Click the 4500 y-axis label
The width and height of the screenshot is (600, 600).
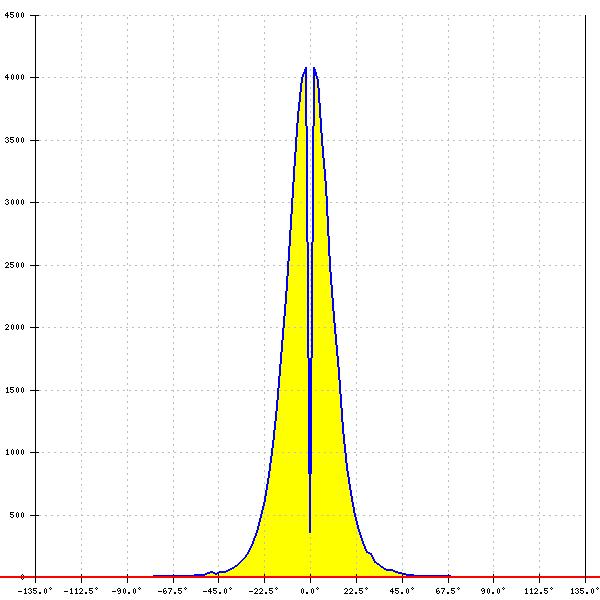pos(15,15)
